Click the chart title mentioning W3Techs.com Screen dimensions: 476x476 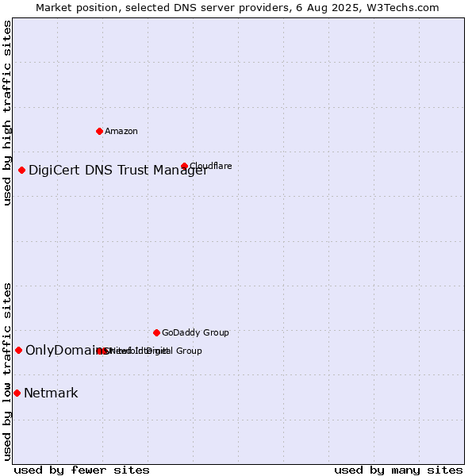pyautogui.click(x=237, y=8)
